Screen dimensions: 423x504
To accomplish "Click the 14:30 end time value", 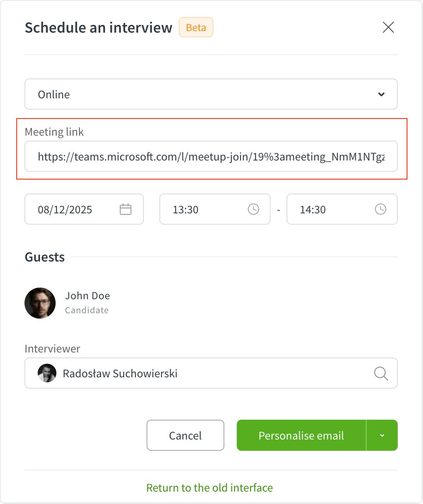I will [x=313, y=210].
